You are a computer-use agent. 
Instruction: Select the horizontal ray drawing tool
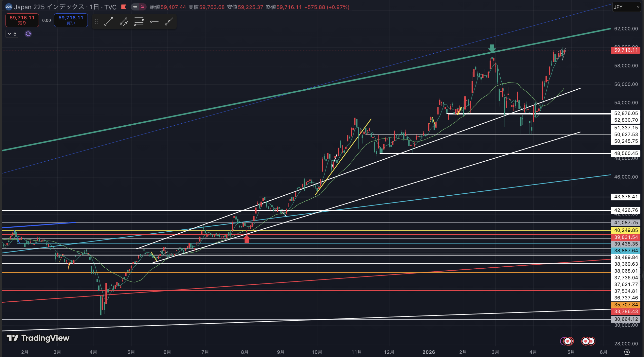click(x=154, y=22)
